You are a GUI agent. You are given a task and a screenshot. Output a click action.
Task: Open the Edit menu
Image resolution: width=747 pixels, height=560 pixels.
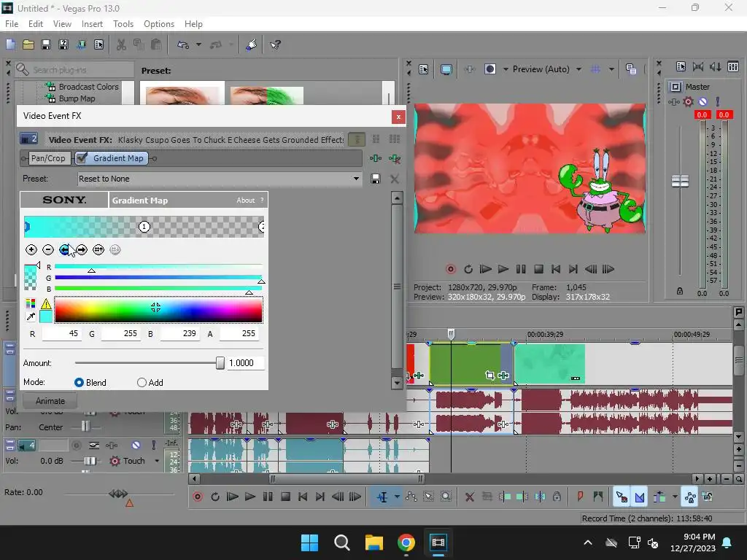[36, 24]
